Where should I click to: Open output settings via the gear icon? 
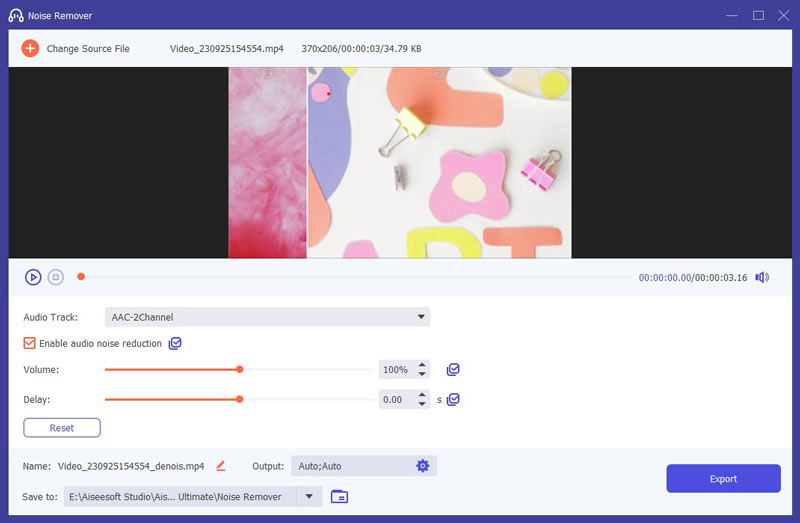click(x=422, y=466)
